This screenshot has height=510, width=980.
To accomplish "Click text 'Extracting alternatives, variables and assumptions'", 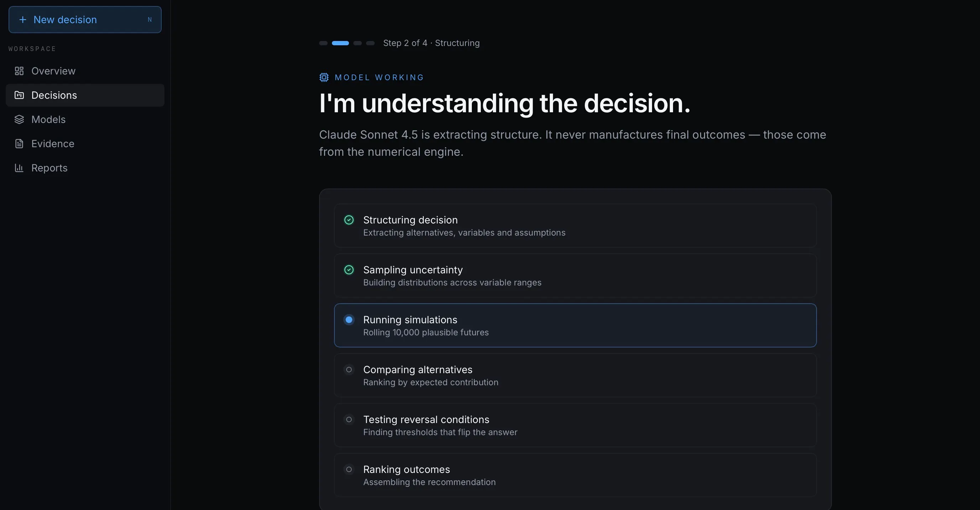I will 464,233.
